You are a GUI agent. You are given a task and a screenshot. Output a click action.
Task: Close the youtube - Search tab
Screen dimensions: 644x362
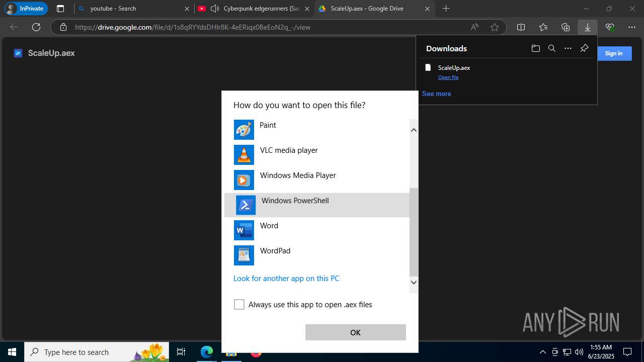(x=187, y=9)
